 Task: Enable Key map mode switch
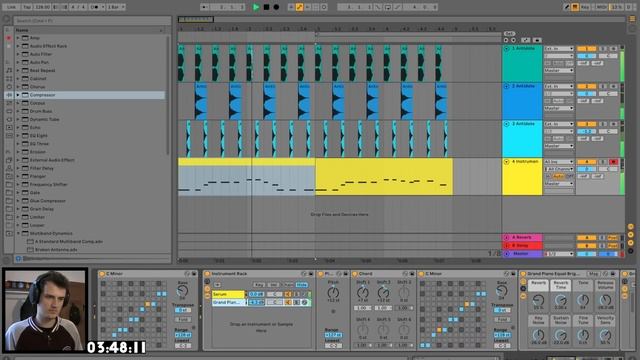tap(585, 7)
